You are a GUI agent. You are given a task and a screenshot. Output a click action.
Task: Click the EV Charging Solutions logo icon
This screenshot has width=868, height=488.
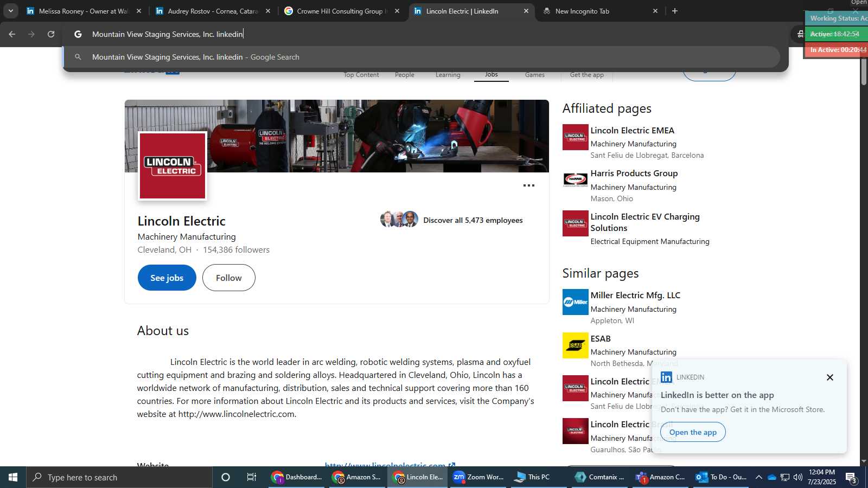click(576, 223)
